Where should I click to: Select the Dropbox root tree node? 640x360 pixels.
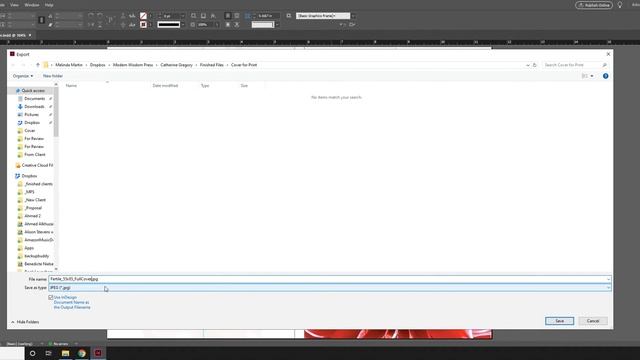point(29,176)
